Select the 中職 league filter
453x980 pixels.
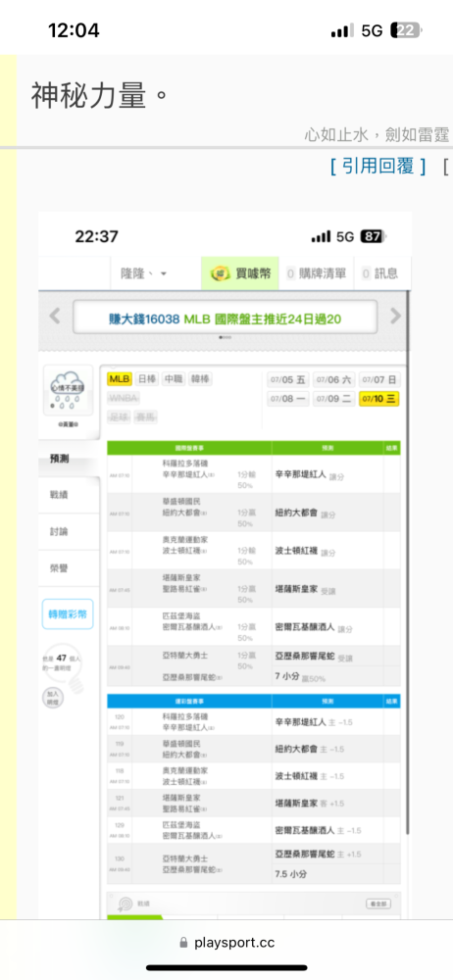173,379
